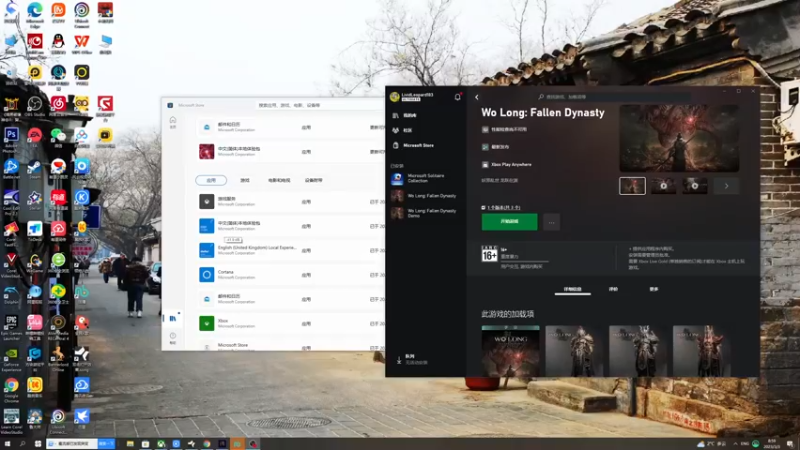Screen dimensions: 800x450
Task: Launch EA app desktop shortcut
Action: pos(35,137)
